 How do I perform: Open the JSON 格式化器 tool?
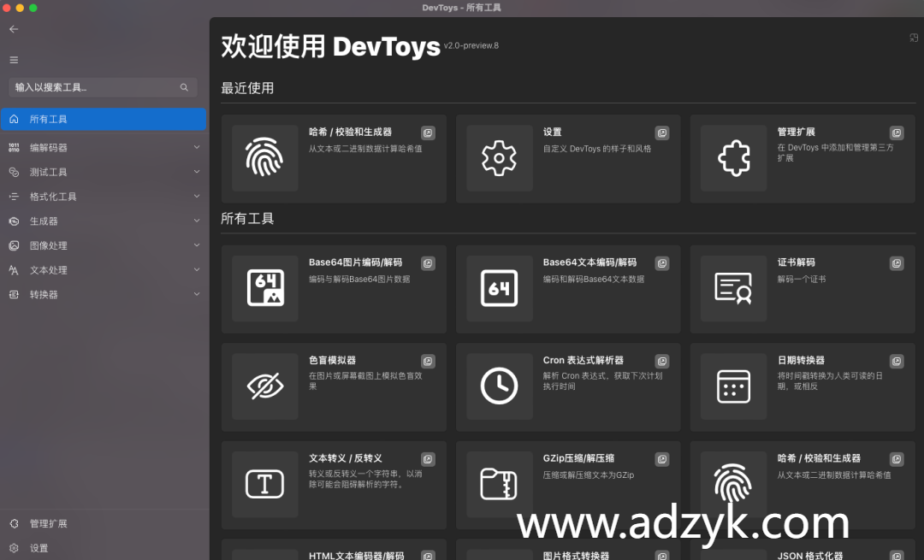(802, 551)
